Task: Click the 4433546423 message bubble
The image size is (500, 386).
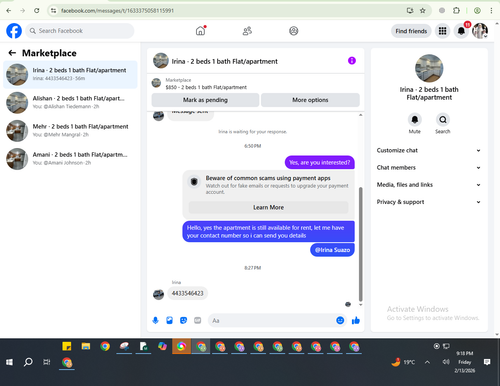Action: (187, 293)
